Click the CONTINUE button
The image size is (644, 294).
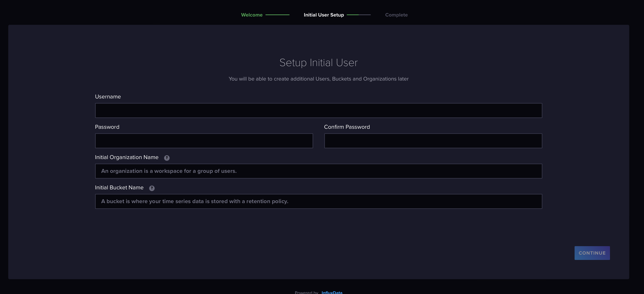(592, 253)
